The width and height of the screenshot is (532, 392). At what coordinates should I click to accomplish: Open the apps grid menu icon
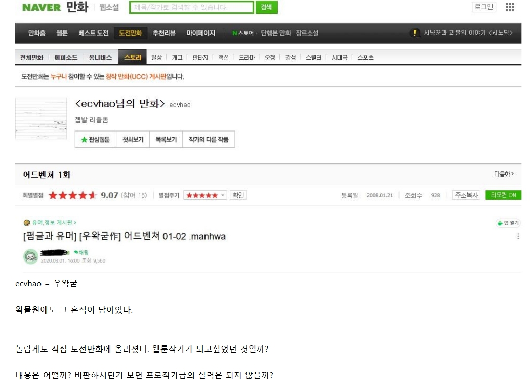click(x=510, y=7)
